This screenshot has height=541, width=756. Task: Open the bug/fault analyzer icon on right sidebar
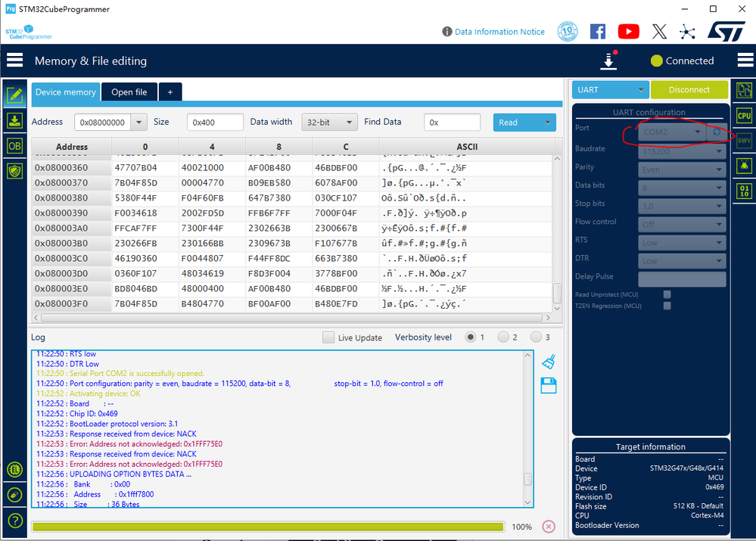coord(744,166)
